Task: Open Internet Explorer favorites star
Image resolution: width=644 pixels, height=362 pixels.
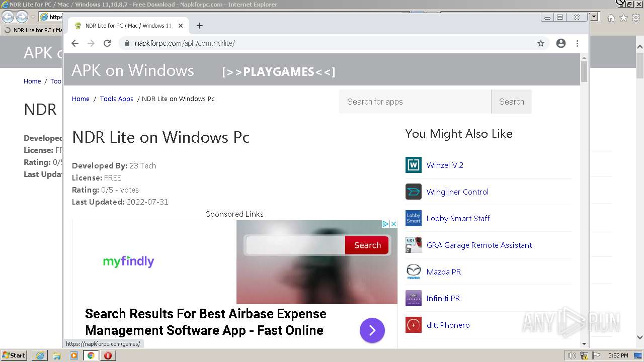Action: tap(623, 18)
